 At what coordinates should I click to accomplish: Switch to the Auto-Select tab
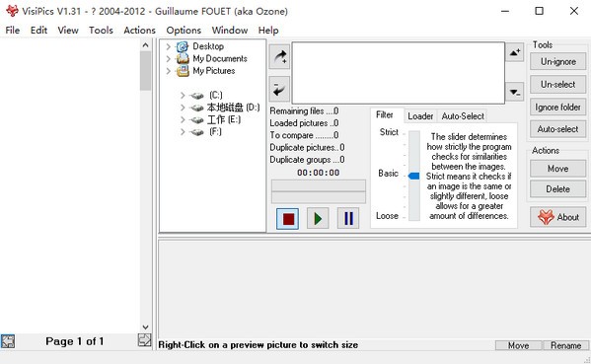coord(463,116)
